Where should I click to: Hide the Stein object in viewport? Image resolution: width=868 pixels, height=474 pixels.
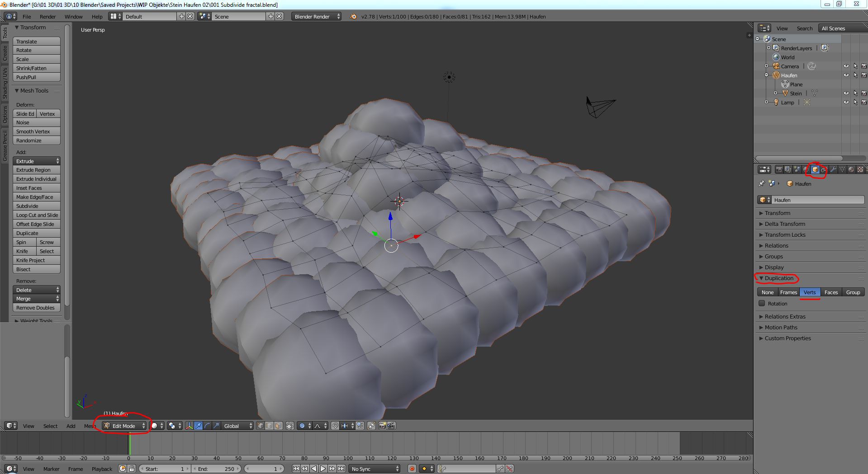pos(846,93)
